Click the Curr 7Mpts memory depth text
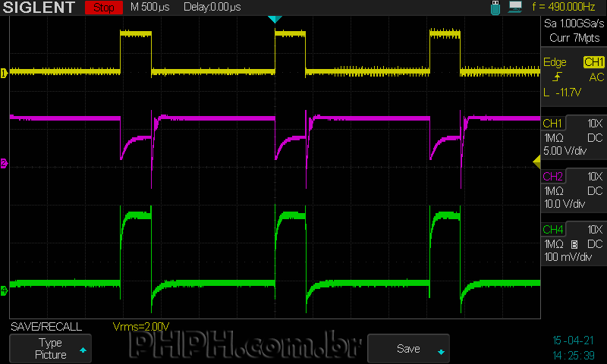 [574, 38]
